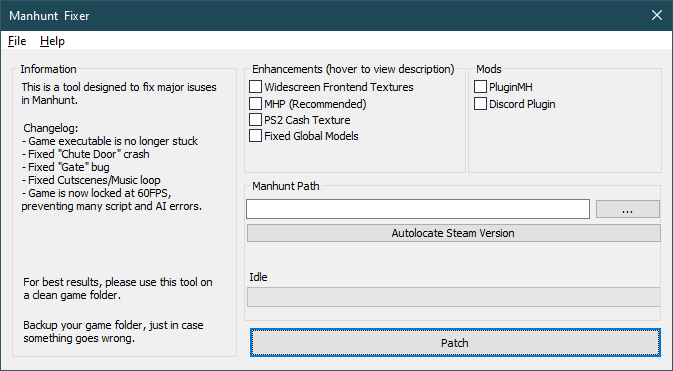The image size is (673, 371).
Task: Click the 'For best results' notice text
Action: pyautogui.click(x=118, y=289)
